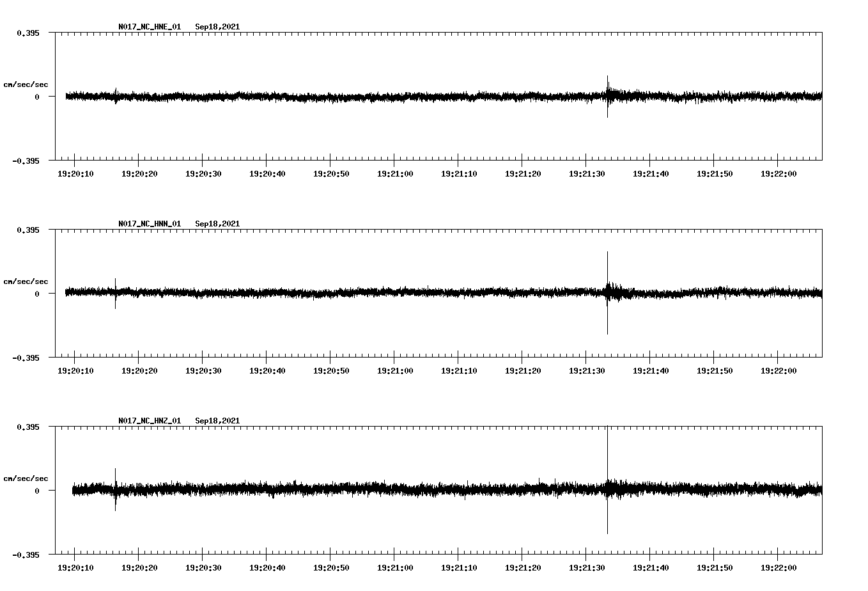
Task: Click time label 19:21:20 under HNZ plot
Action: pyautogui.click(x=523, y=568)
